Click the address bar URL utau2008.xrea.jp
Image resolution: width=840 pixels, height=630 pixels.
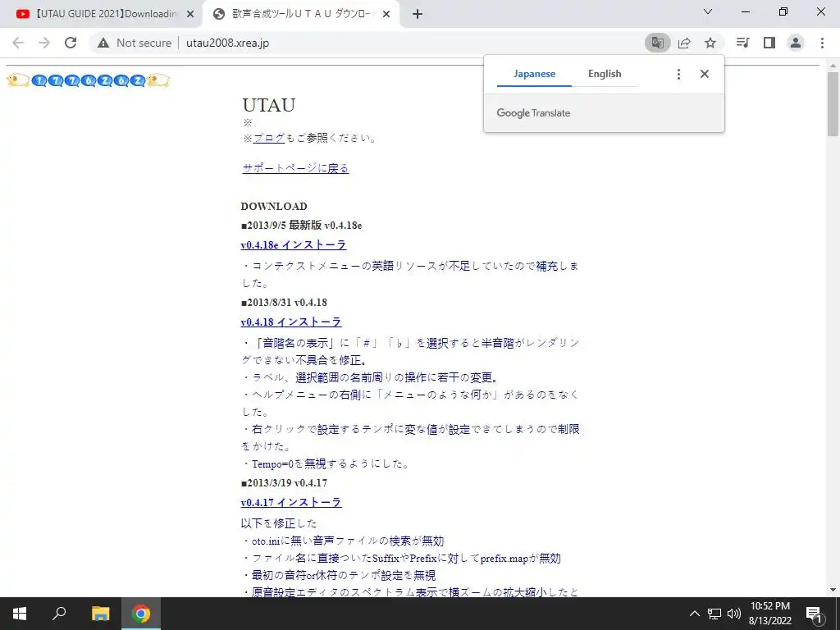[x=228, y=43]
